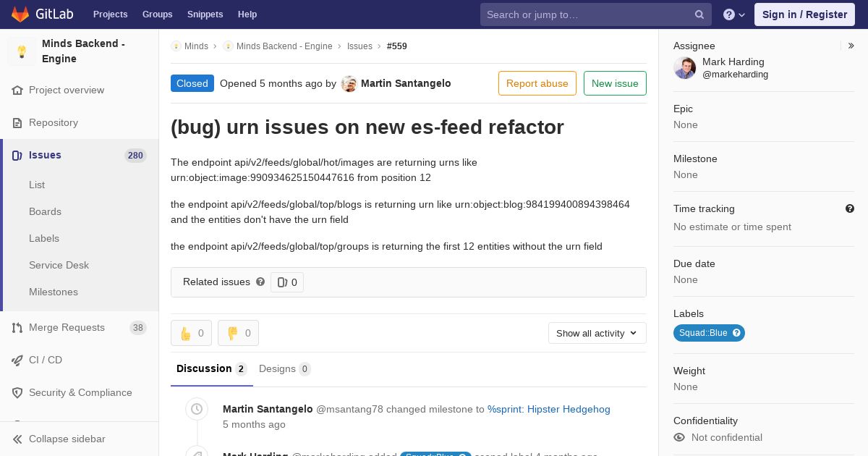
Task: Click Martin Santangelo's author avatar
Action: [x=349, y=84]
